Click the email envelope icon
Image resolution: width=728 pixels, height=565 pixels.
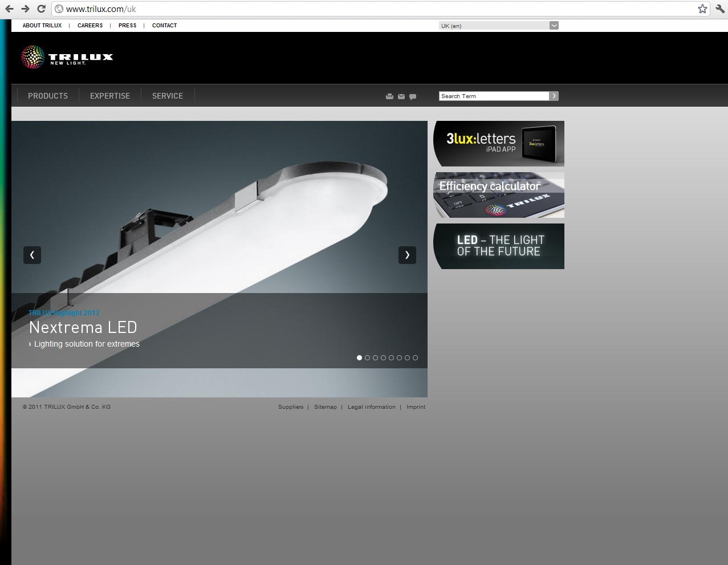pyautogui.click(x=401, y=96)
